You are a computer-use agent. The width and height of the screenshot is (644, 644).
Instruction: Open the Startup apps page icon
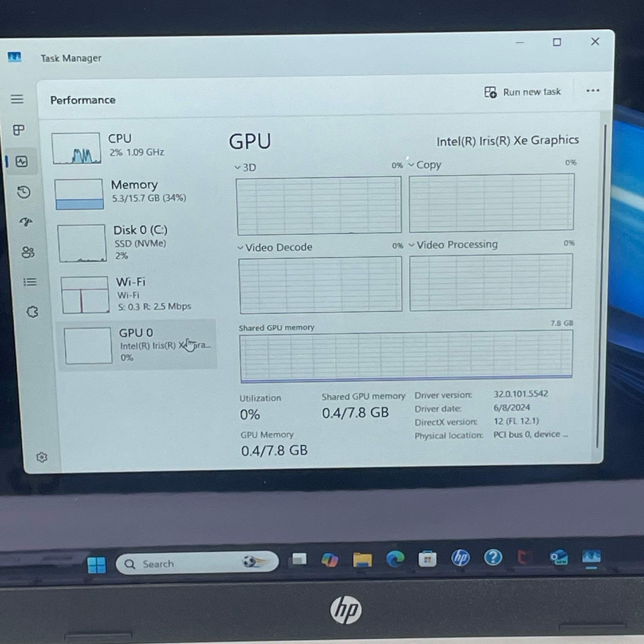(x=26, y=222)
